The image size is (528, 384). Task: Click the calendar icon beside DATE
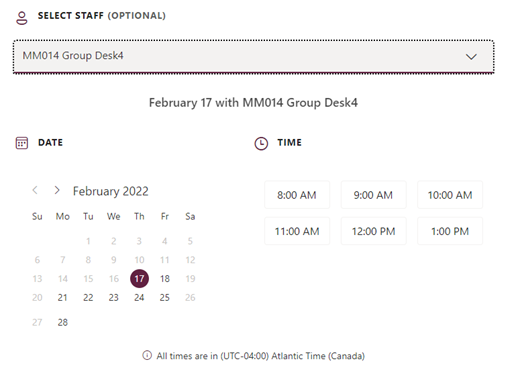click(x=22, y=143)
